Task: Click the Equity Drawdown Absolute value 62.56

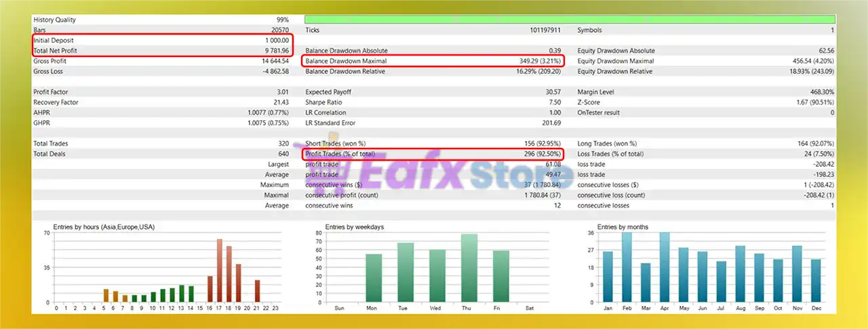Action: [x=826, y=50]
